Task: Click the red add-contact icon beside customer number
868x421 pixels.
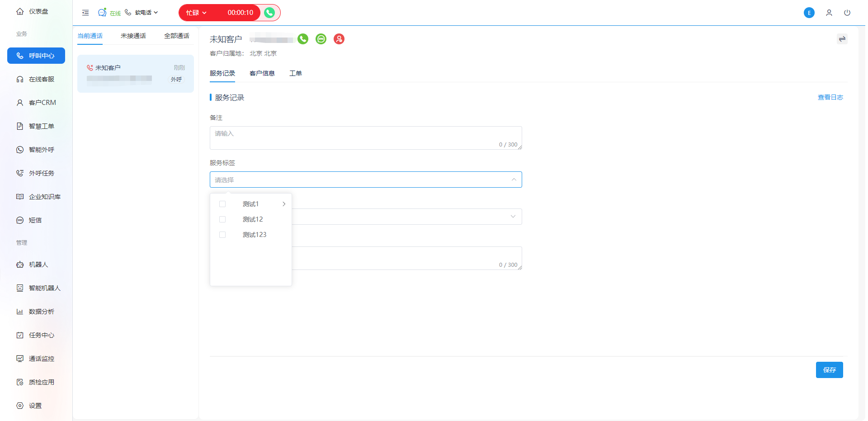Action: (x=339, y=39)
